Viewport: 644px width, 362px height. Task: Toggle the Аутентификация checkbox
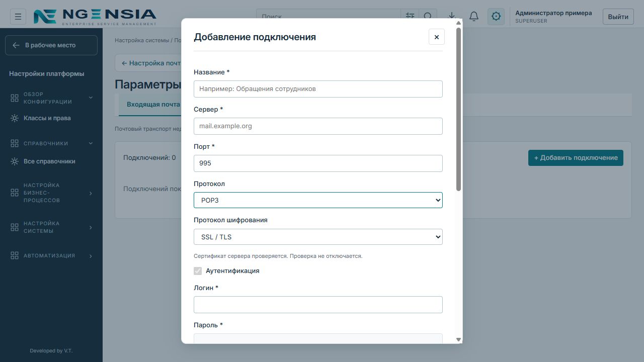(x=198, y=271)
